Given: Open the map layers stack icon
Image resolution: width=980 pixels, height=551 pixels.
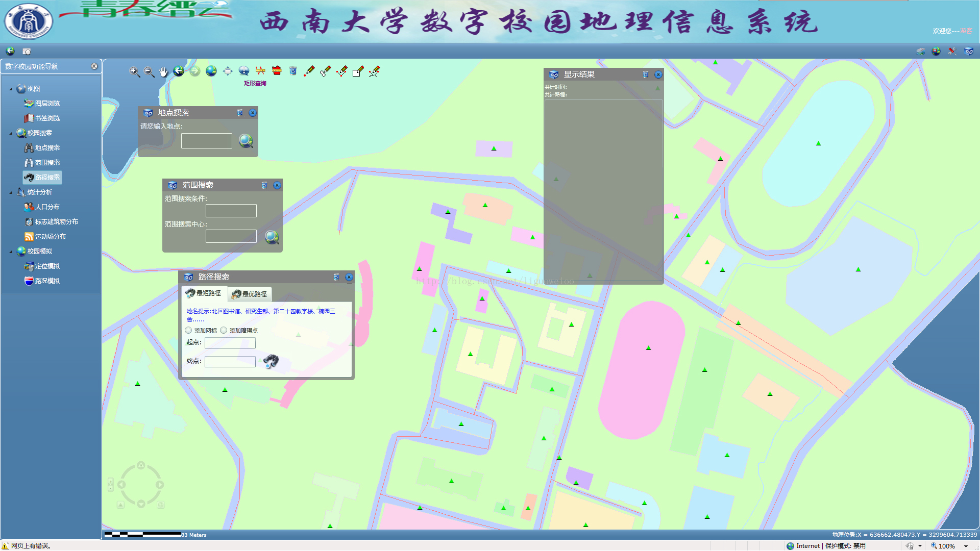Looking at the screenshot, I should pyautogui.click(x=920, y=51).
